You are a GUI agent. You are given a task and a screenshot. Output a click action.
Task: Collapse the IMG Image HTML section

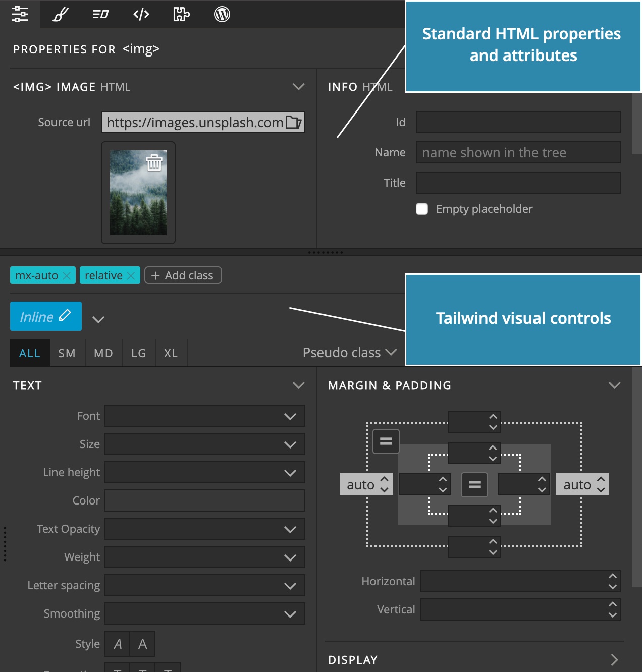(299, 87)
